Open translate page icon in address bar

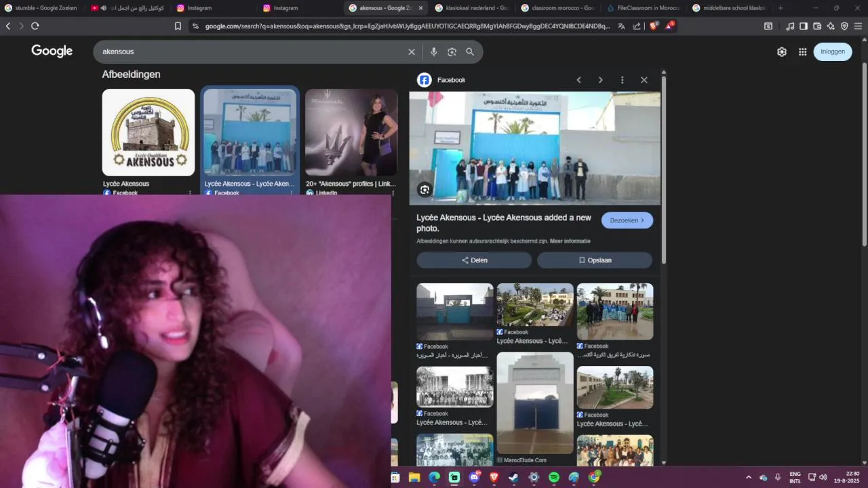click(x=621, y=26)
